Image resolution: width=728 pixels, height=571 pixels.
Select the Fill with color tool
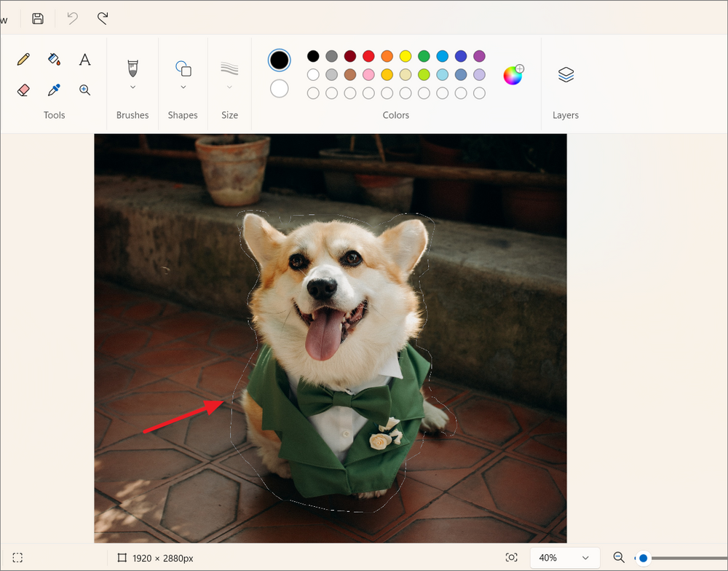pyautogui.click(x=54, y=59)
